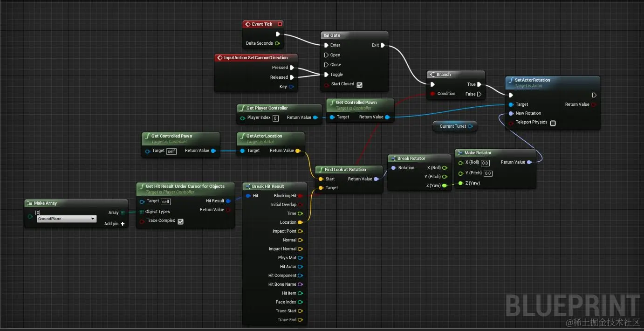Enable the Teleport Physics checkbox
The image size is (644, 331).
[x=553, y=123]
